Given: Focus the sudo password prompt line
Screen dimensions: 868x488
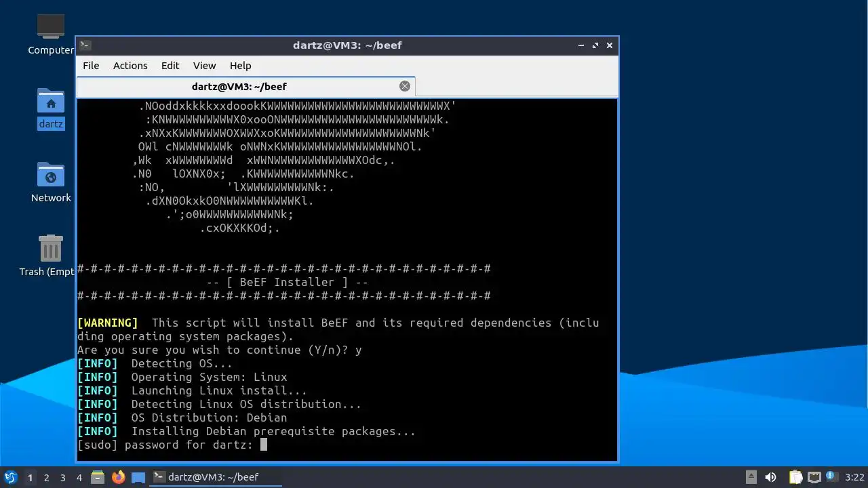Looking at the screenshot, I should tap(172, 445).
